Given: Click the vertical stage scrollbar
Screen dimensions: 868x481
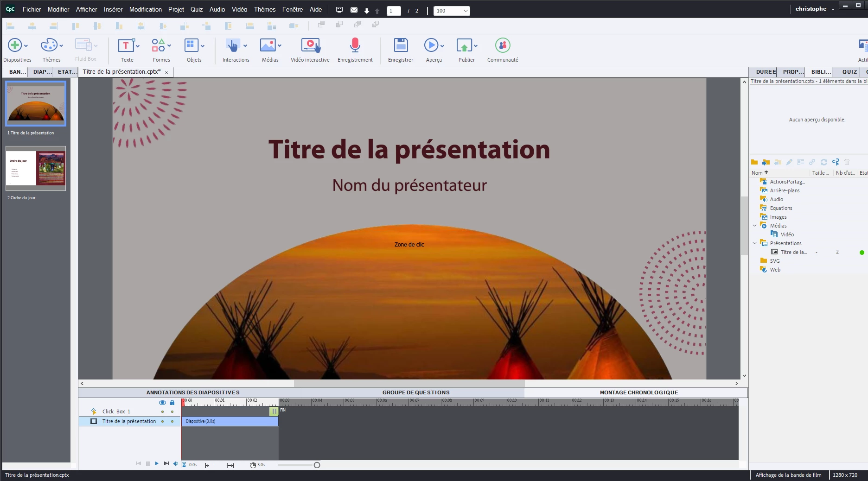Looking at the screenshot, I should tap(744, 226).
